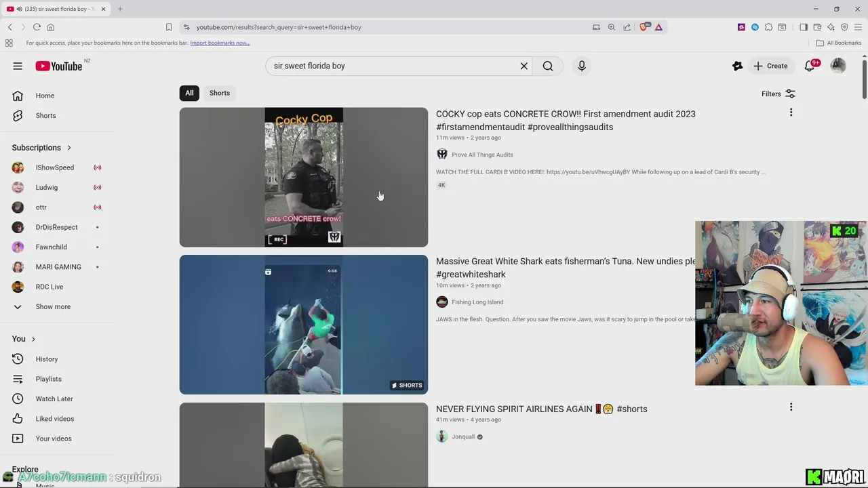The image size is (868, 488).
Task: Toggle the browser sidebar panel
Action: click(804, 27)
